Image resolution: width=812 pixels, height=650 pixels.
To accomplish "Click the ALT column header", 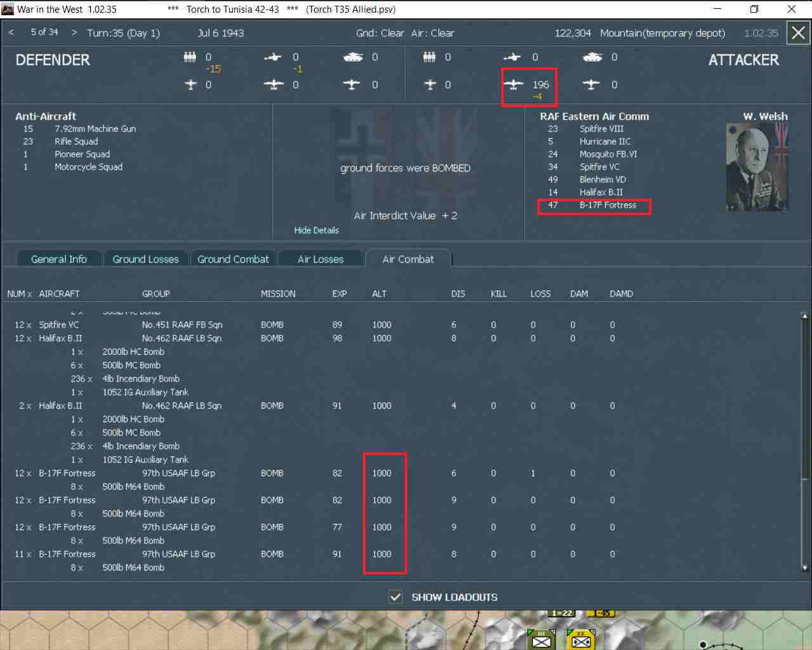I will click(x=379, y=294).
